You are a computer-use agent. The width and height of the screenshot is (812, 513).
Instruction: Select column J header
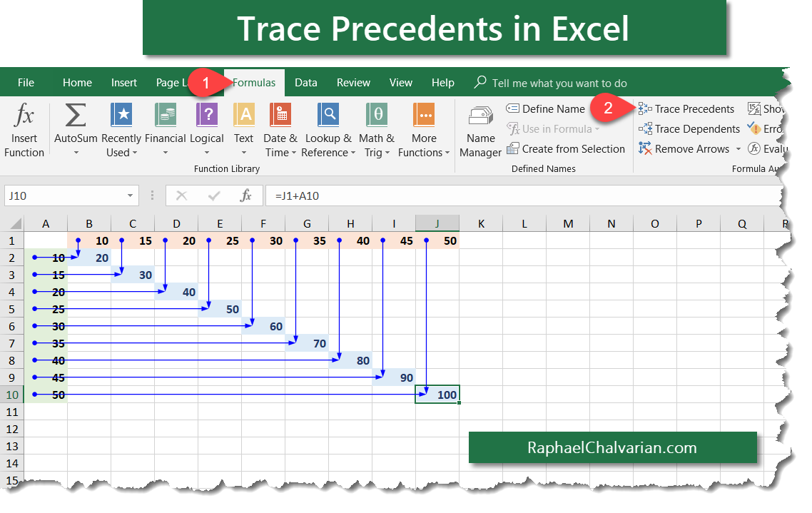[x=437, y=223]
